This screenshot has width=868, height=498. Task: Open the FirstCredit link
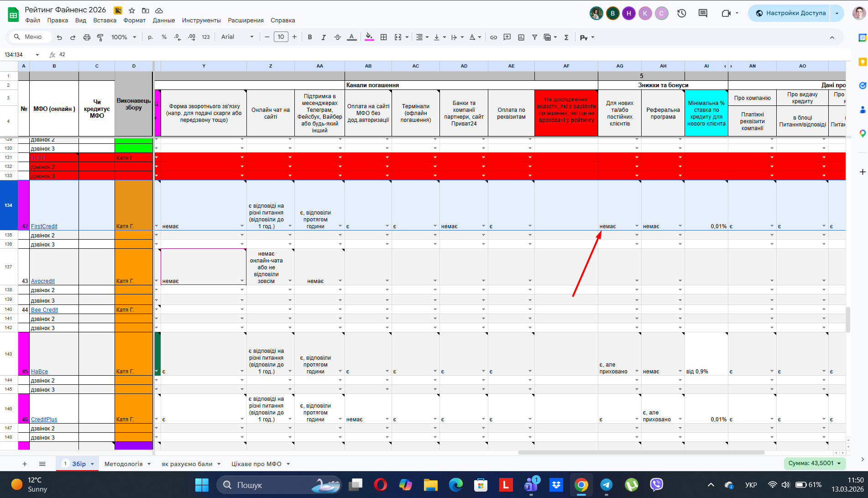44,226
